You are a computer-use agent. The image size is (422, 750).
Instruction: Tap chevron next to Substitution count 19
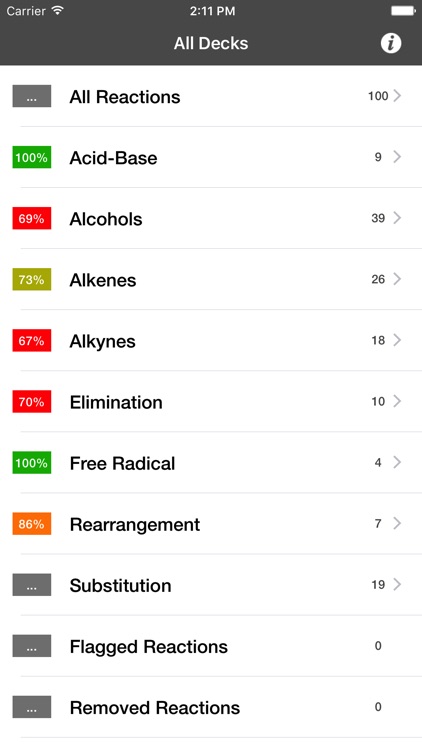(397, 584)
